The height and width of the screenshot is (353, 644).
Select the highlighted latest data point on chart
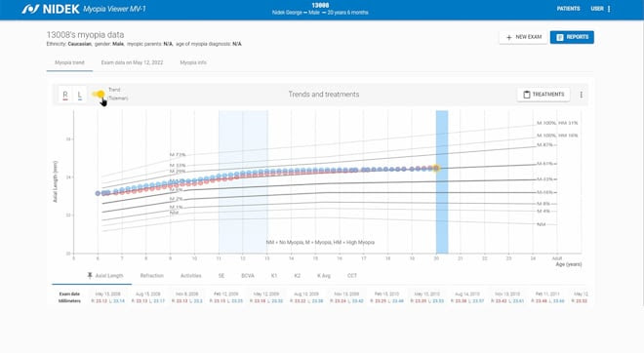pos(436,168)
